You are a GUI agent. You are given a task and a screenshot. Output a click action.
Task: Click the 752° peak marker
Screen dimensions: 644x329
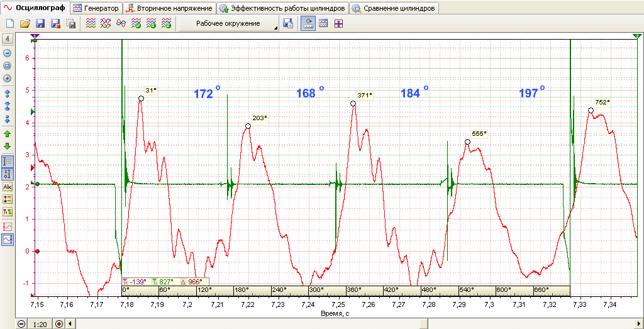point(591,111)
